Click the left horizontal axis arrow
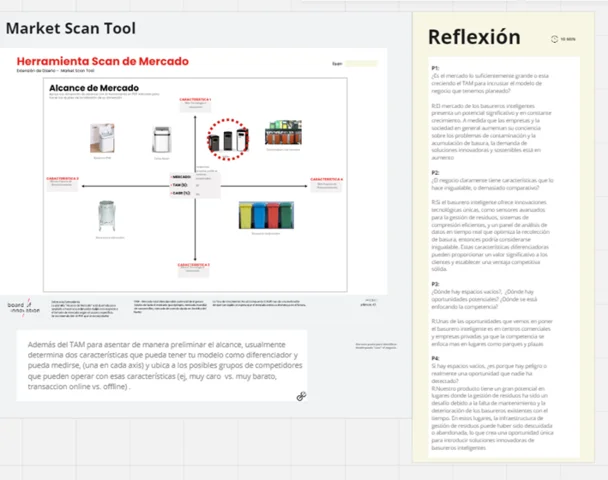Image resolution: width=608 pixels, height=480 pixels. [x=125, y=186]
